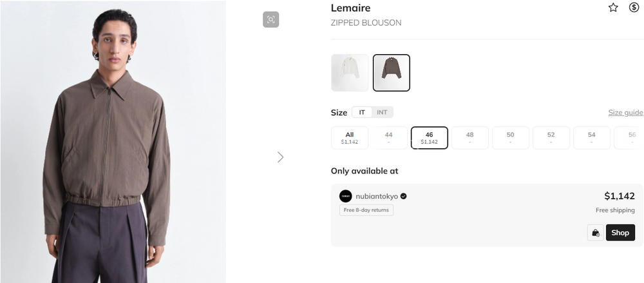
Task: Go to next product image arrow
Action: tap(280, 157)
